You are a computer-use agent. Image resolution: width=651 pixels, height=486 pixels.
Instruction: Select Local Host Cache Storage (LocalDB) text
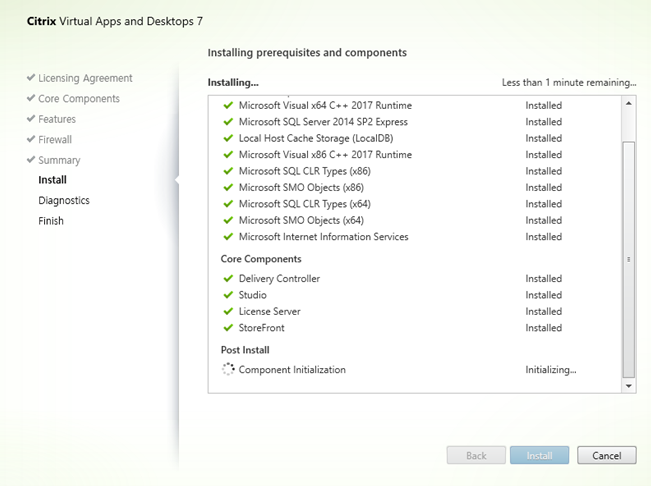point(316,138)
